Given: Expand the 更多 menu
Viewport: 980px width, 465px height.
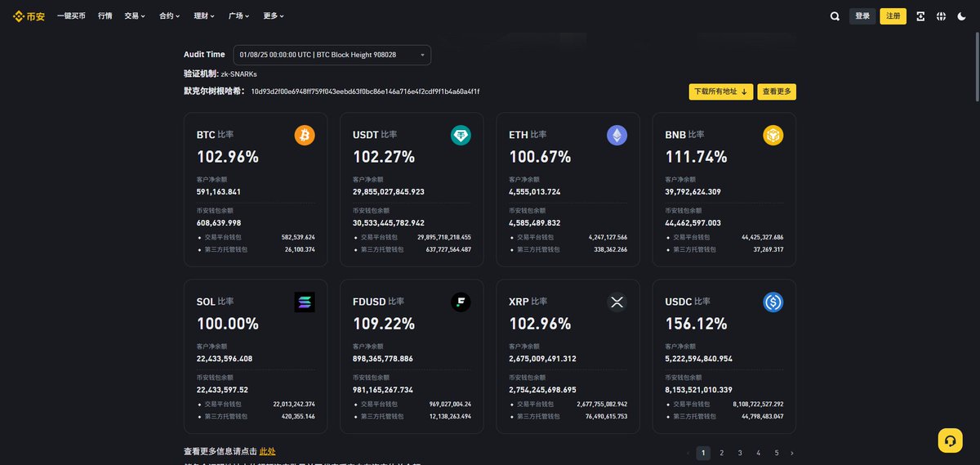Looking at the screenshot, I should [274, 16].
